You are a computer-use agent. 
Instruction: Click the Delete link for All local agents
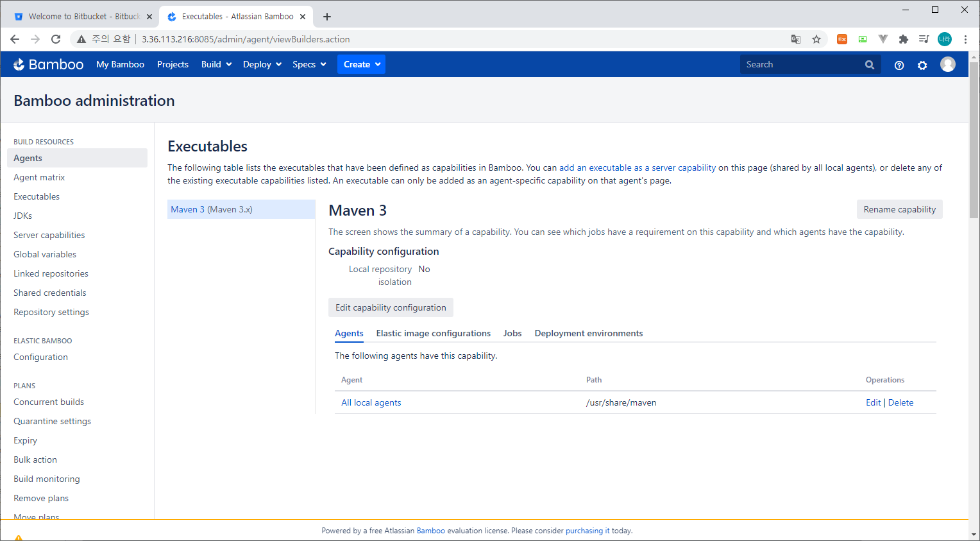(900, 402)
